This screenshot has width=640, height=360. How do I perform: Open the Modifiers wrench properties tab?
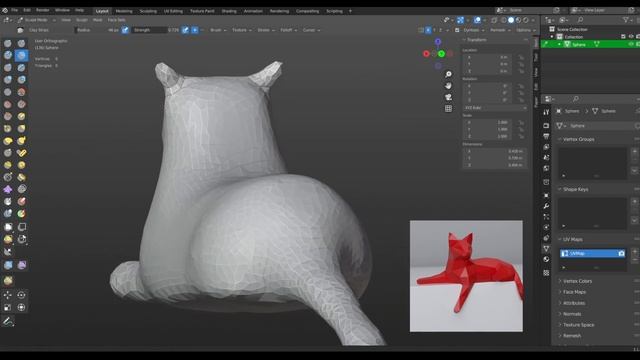(x=546, y=206)
